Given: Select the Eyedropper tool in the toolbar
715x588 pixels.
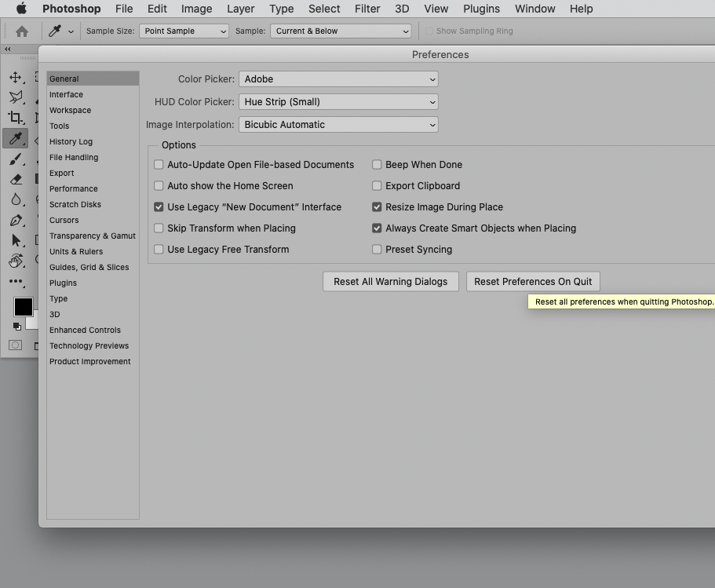Looking at the screenshot, I should (16, 138).
